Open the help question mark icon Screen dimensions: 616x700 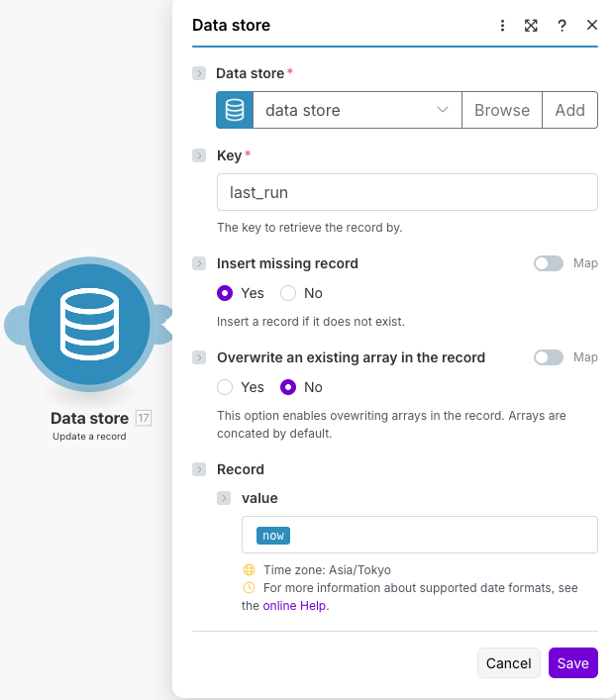tap(562, 26)
